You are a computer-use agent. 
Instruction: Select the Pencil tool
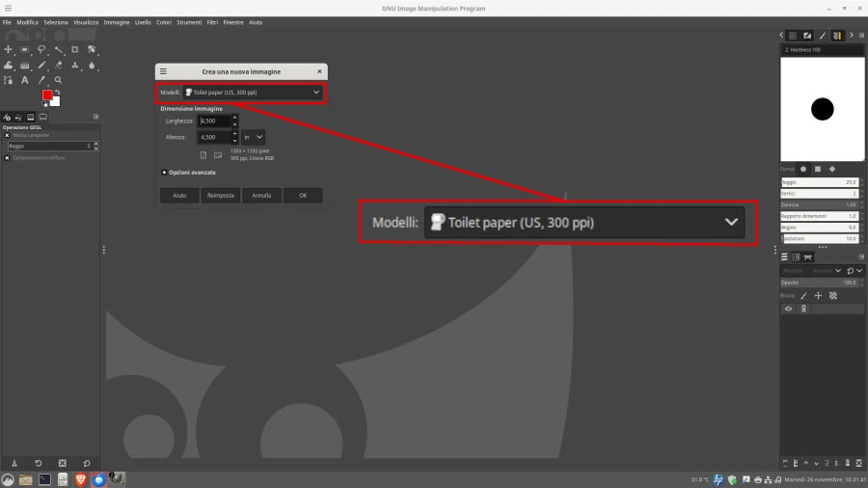(41, 66)
